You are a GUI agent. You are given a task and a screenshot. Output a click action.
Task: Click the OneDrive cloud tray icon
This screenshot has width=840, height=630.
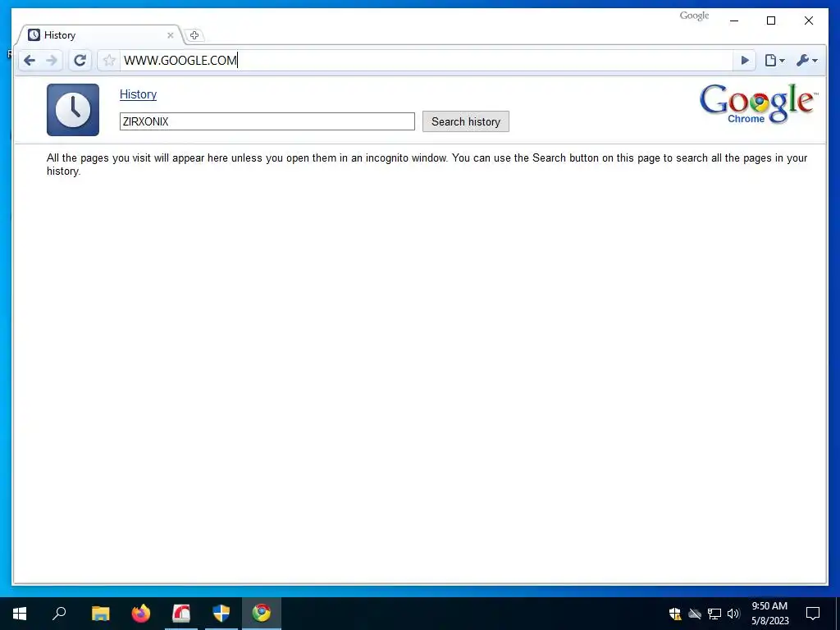point(695,614)
